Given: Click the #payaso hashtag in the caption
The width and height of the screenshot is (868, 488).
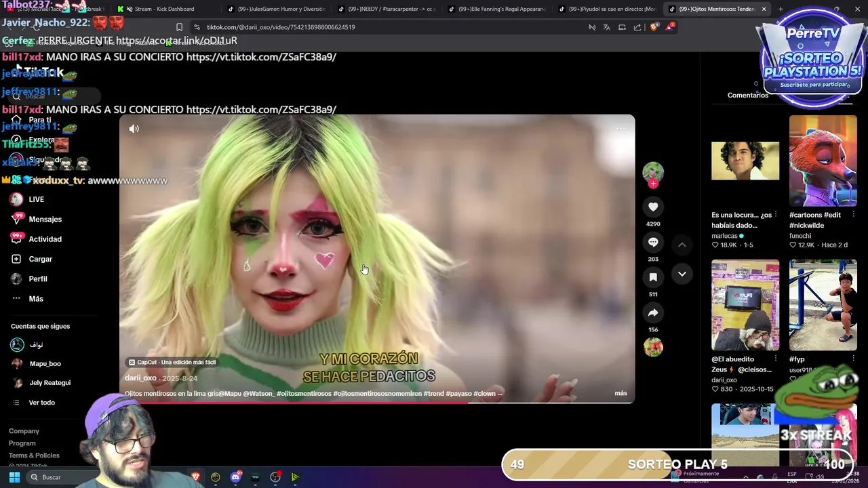Looking at the screenshot, I should click(x=458, y=393).
